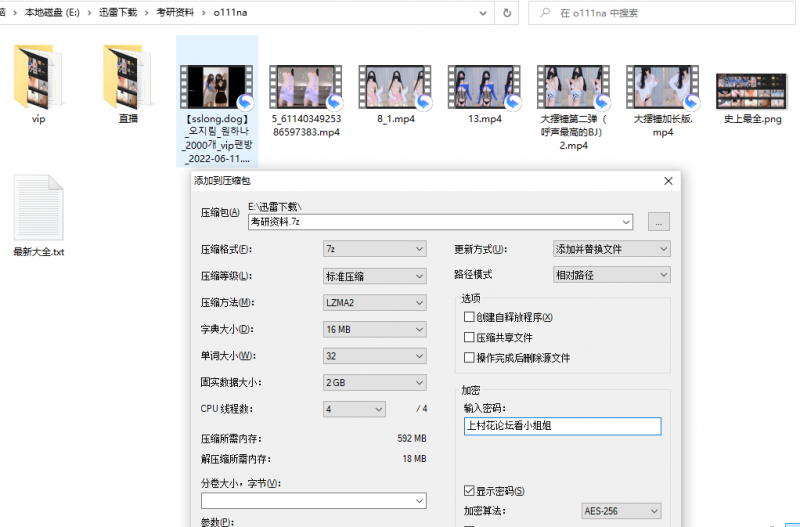Open the 直播 folder

pyautogui.click(x=128, y=80)
